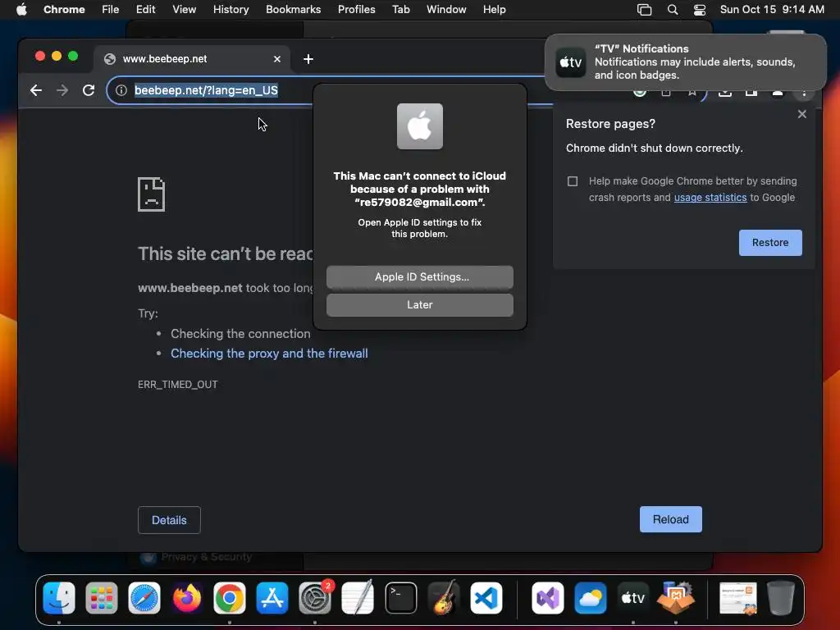
Task: Choose Later in the iCloud dialog
Action: click(419, 305)
